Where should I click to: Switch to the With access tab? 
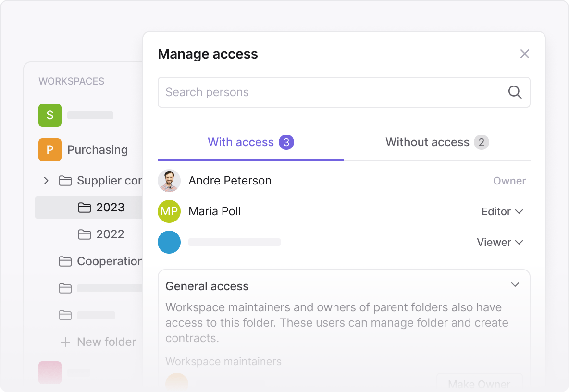[x=250, y=142]
